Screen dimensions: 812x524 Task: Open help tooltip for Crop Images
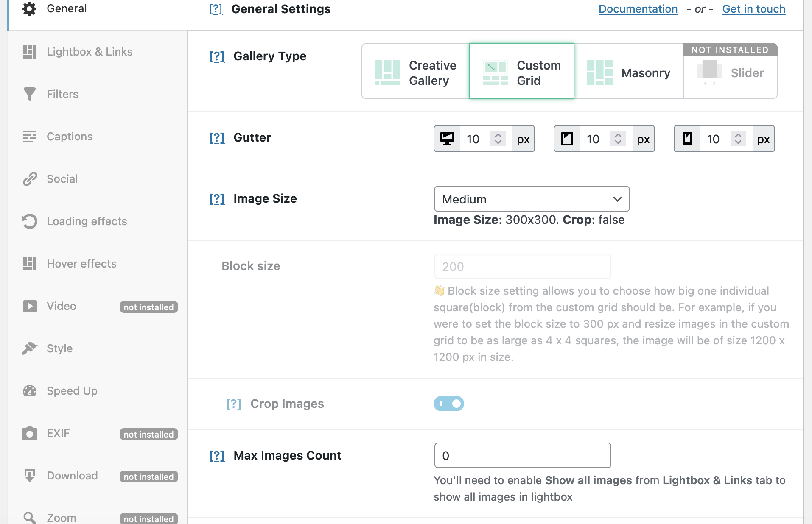[234, 404]
